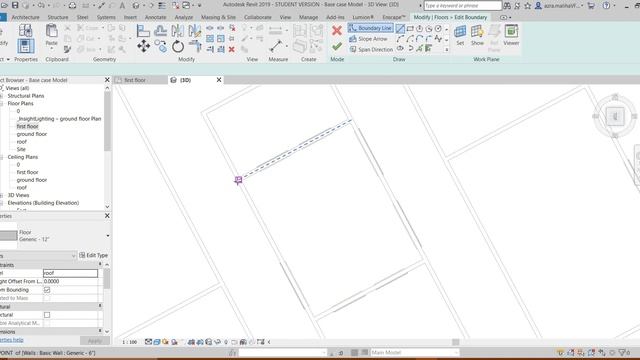This screenshot has width=640, height=360.
Task: Select the Rotate tool in Modify panel
Action: pyautogui.click(x=178, y=47)
